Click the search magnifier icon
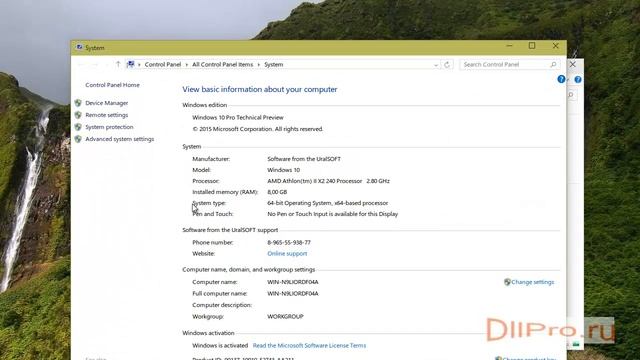This screenshot has height=360, width=640. 553,64
